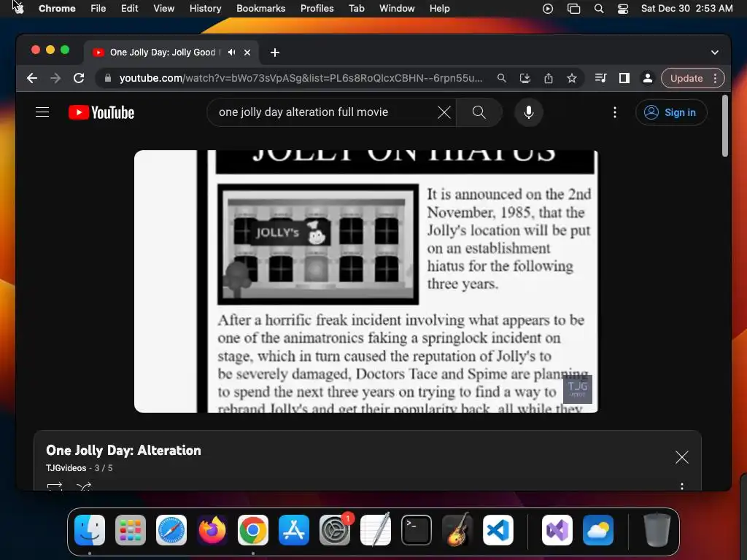
Task: Open One Jolly Day: Alteration playlist title
Action: tap(123, 451)
